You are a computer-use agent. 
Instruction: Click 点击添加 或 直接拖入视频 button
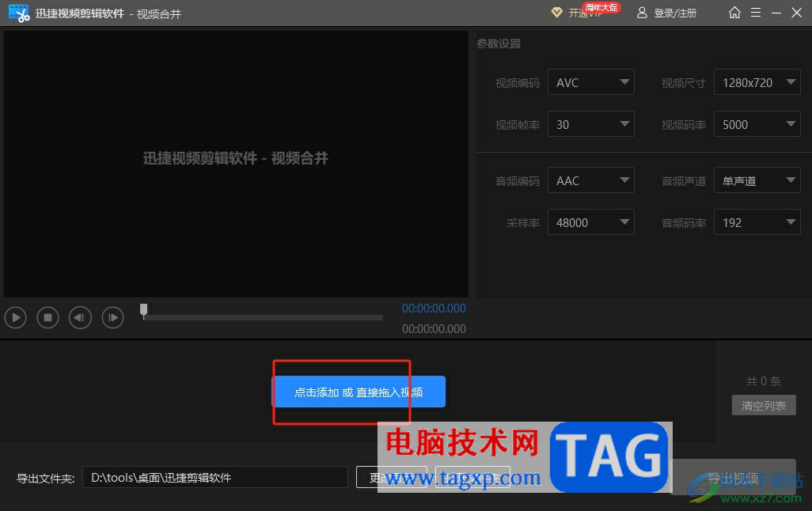(359, 392)
